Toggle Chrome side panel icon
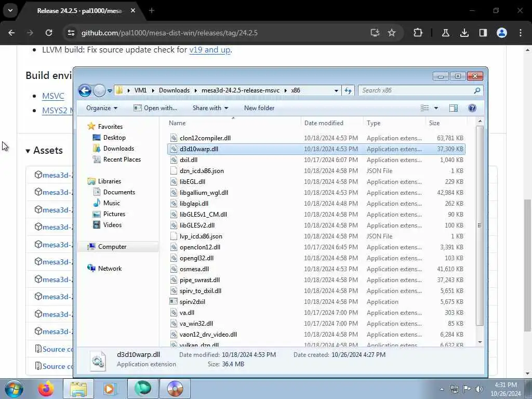 pyautogui.click(x=483, y=33)
